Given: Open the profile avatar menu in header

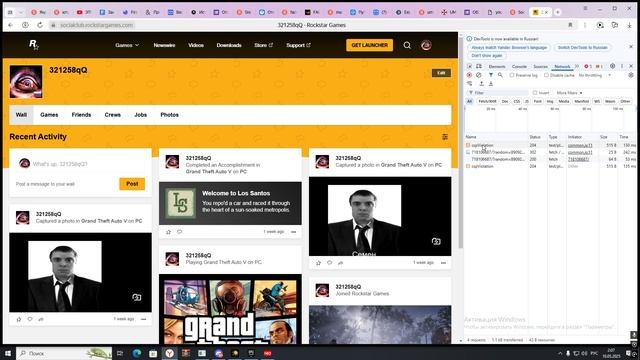Looking at the screenshot, I should [x=426, y=45].
